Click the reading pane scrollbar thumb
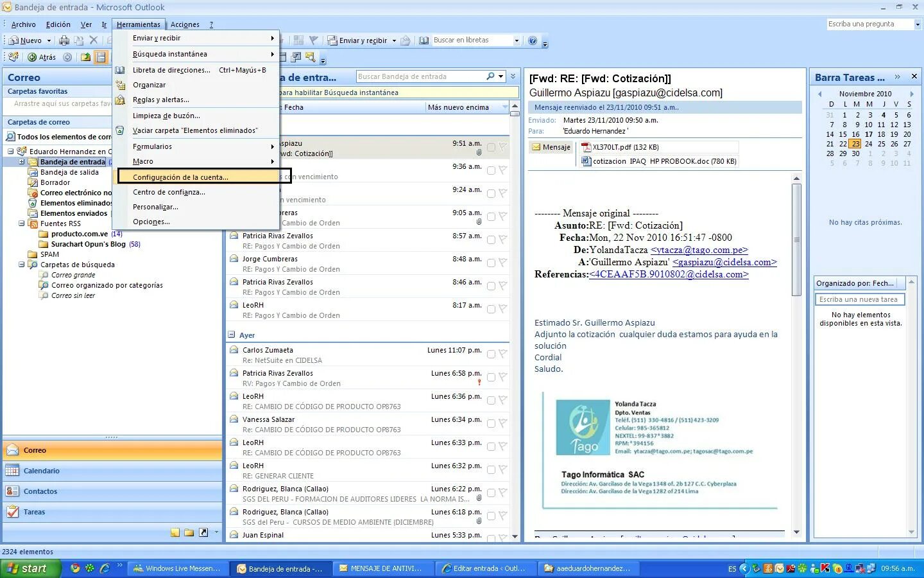 click(796, 240)
